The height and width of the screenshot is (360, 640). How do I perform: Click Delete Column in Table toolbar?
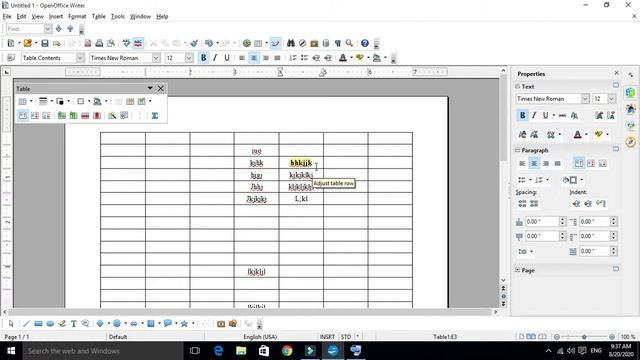tap(97, 116)
